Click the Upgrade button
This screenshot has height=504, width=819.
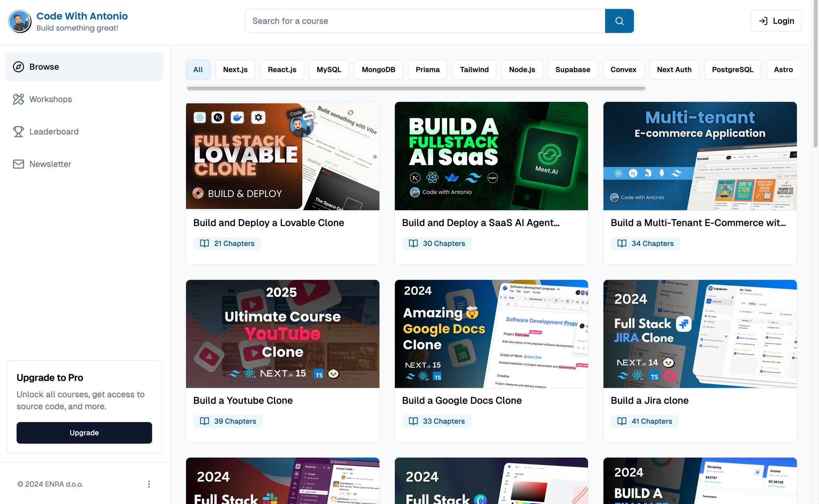point(84,432)
